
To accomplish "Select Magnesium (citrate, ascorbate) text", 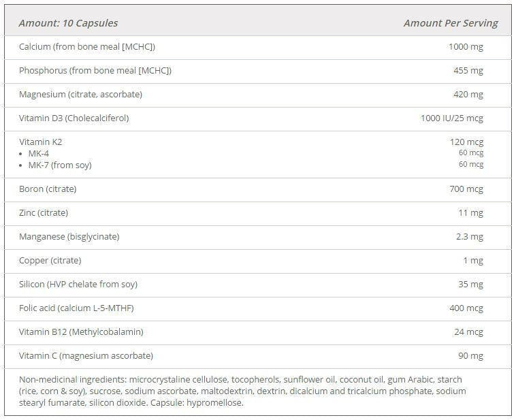I will click(x=80, y=95).
